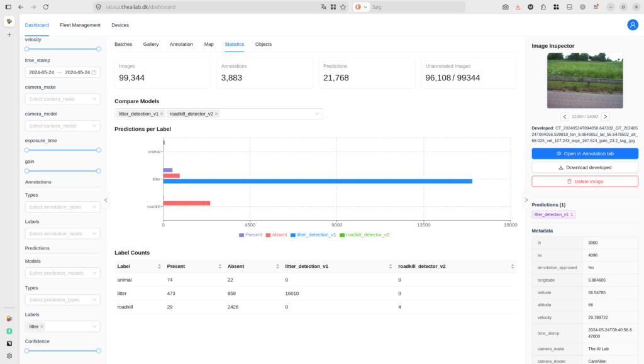The width and height of the screenshot is (644, 364).
Task: Click the animal row label
Action: [x=125, y=280]
